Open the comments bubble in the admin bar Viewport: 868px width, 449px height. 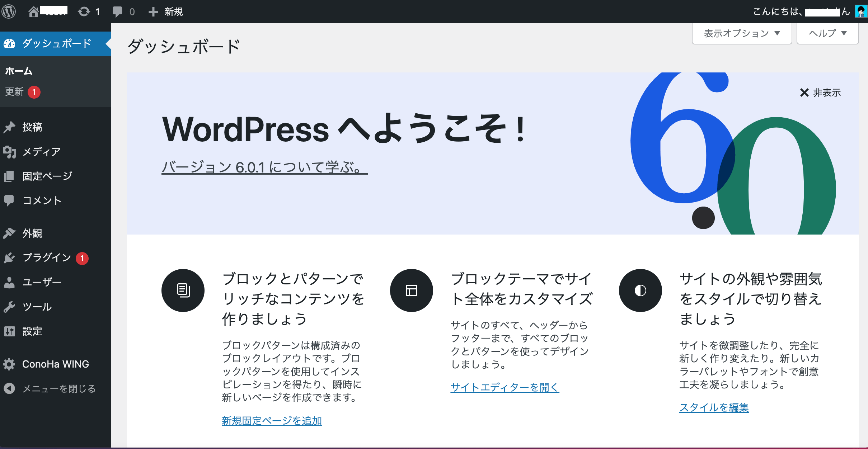tap(117, 12)
